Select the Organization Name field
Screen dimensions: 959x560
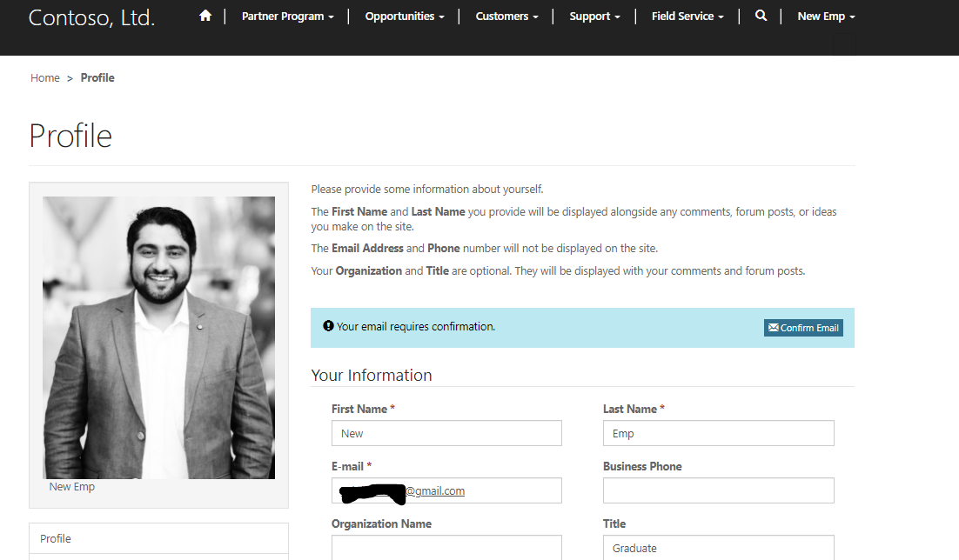coord(446,548)
